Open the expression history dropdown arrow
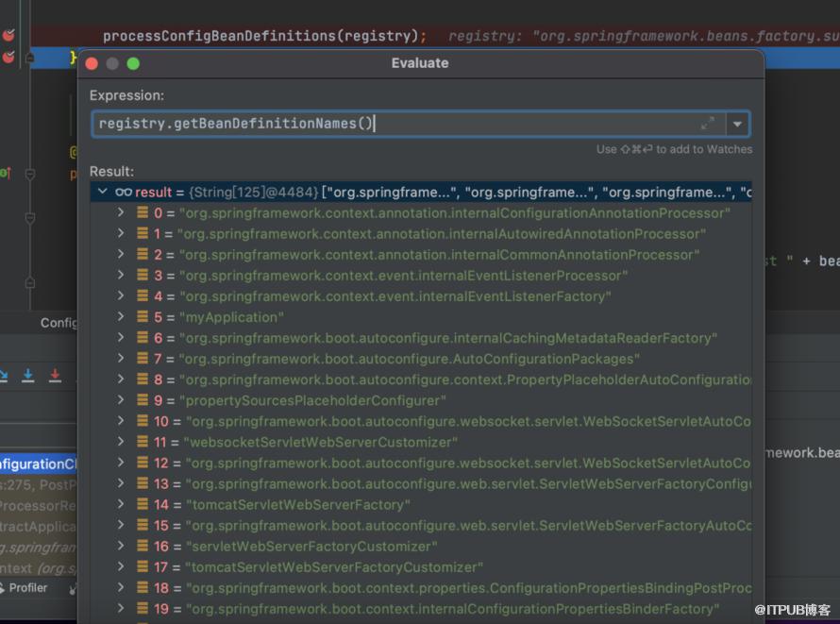 tap(738, 125)
